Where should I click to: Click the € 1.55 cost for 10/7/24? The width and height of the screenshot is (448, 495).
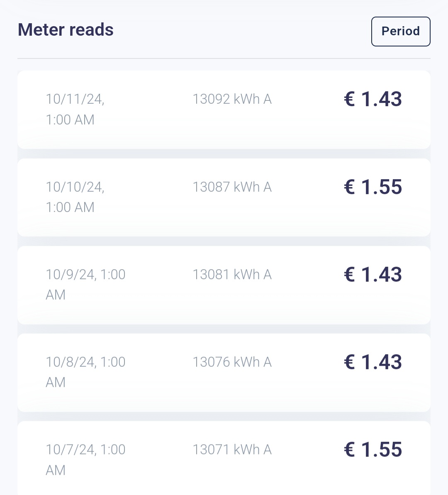[x=373, y=450]
